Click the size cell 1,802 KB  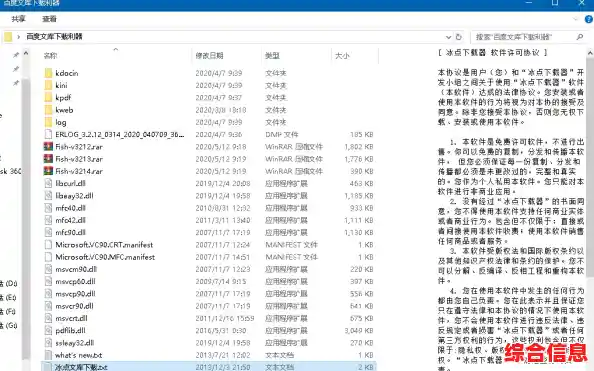(359, 147)
